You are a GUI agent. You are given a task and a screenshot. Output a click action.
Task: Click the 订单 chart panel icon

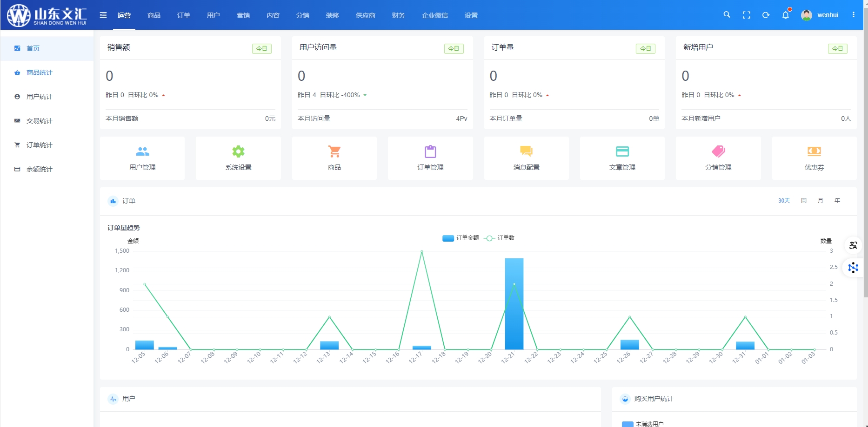point(113,201)
